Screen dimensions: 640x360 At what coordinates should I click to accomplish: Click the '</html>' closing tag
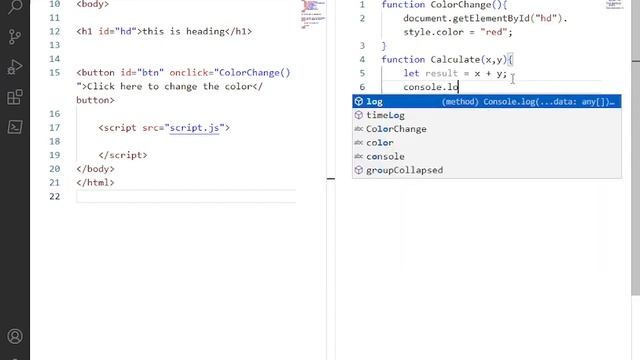tap(95, 182)
